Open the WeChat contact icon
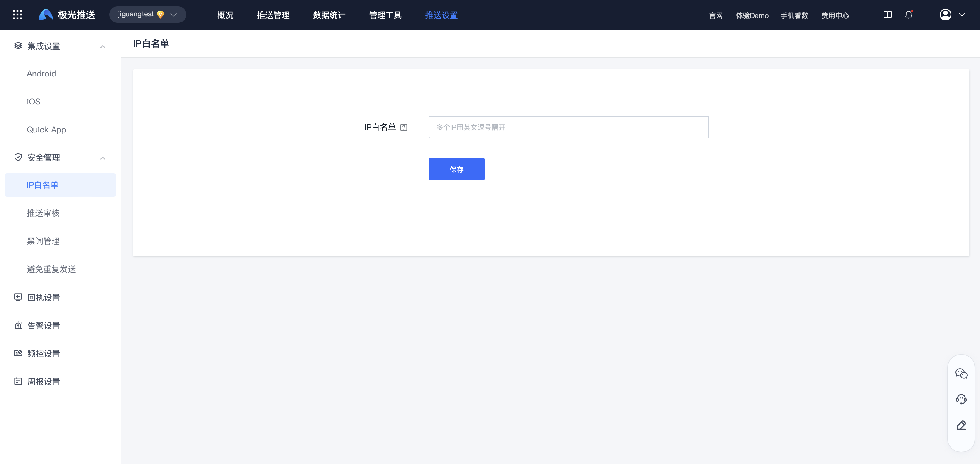The height and width of the screenshot is (464, 980). [x=961, y=374]
